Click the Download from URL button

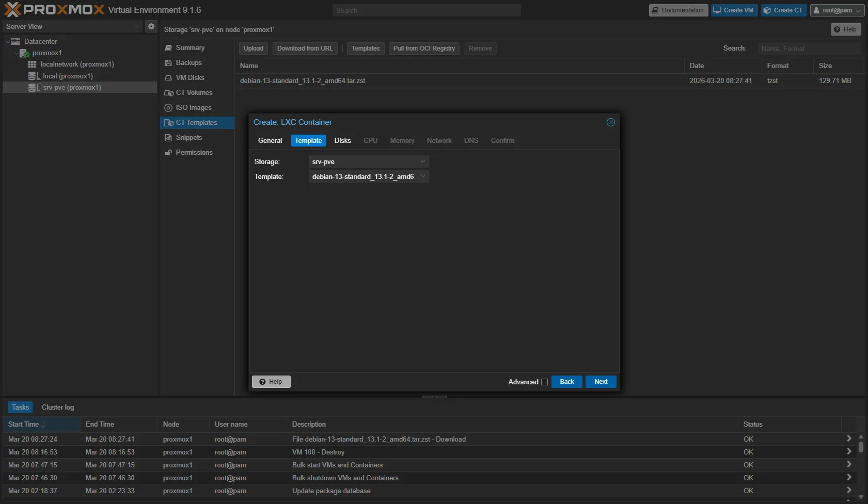pos(305,48)
